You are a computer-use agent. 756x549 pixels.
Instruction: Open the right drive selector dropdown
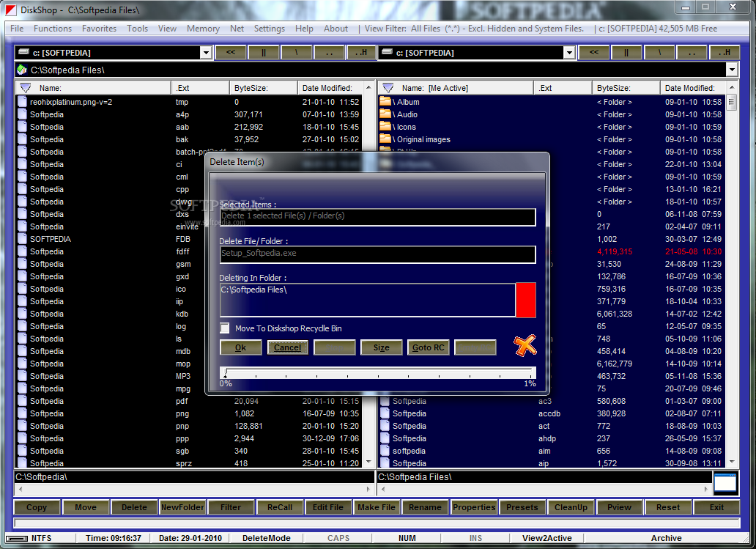coord(569,52)
